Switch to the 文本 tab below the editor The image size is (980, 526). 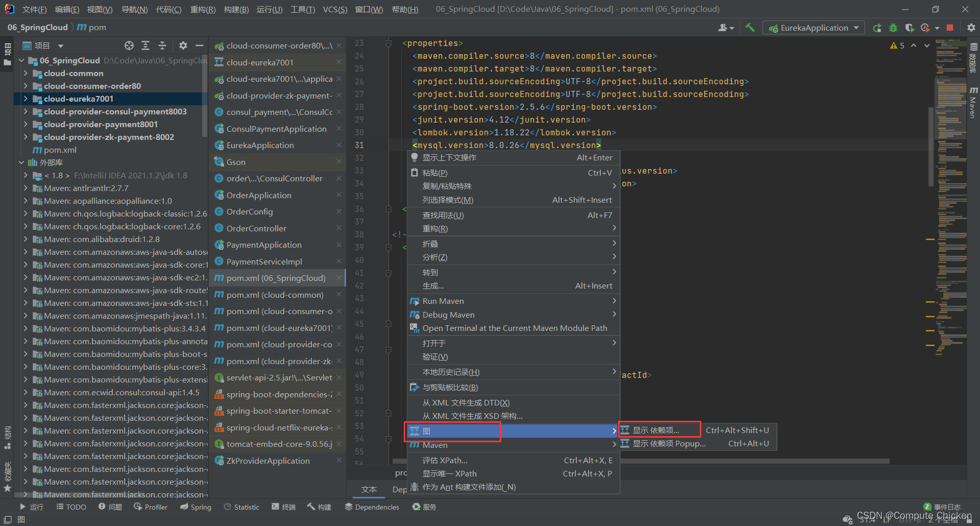coord(369,489)
